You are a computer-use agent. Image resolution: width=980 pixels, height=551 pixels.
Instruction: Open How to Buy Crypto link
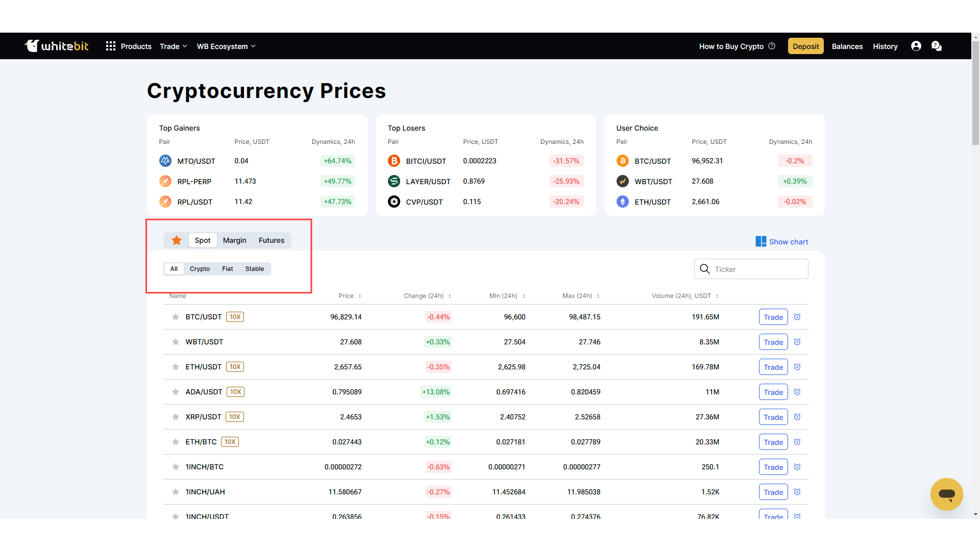tap(731, 46)
